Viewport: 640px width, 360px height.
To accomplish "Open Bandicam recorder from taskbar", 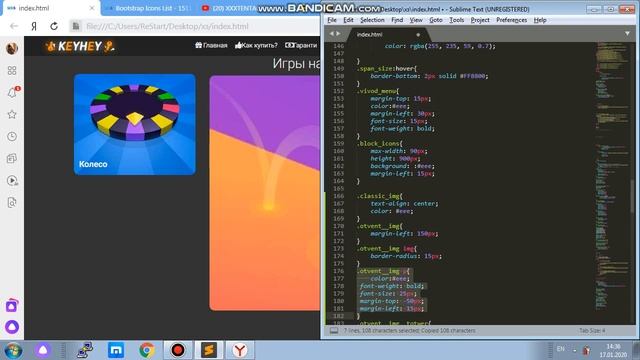I will pyautogui.click(x=178, y=350).
